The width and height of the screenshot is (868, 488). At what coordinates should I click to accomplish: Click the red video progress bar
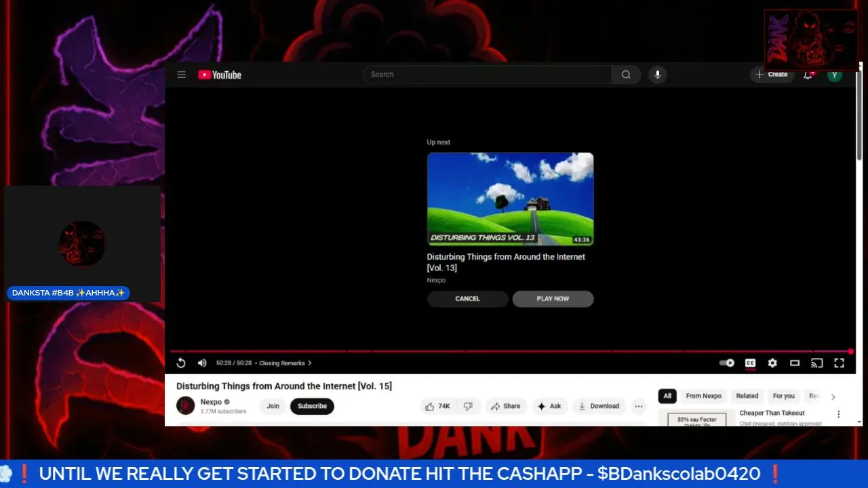511,351
